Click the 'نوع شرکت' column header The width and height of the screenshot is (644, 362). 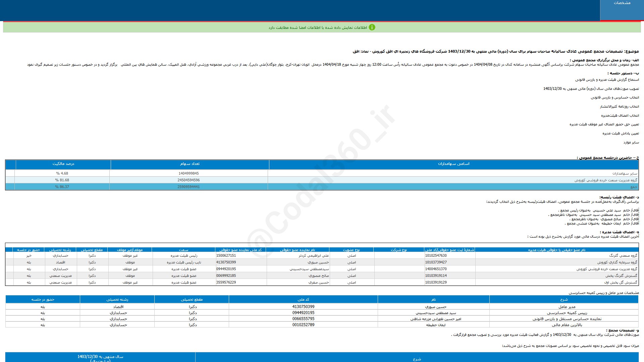(399, 250)
